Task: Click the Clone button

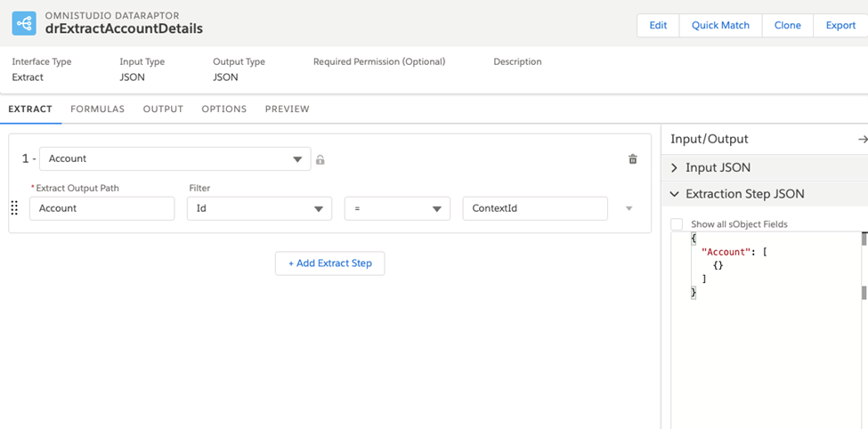Action: pyautogui.click(x=788, y=26)
